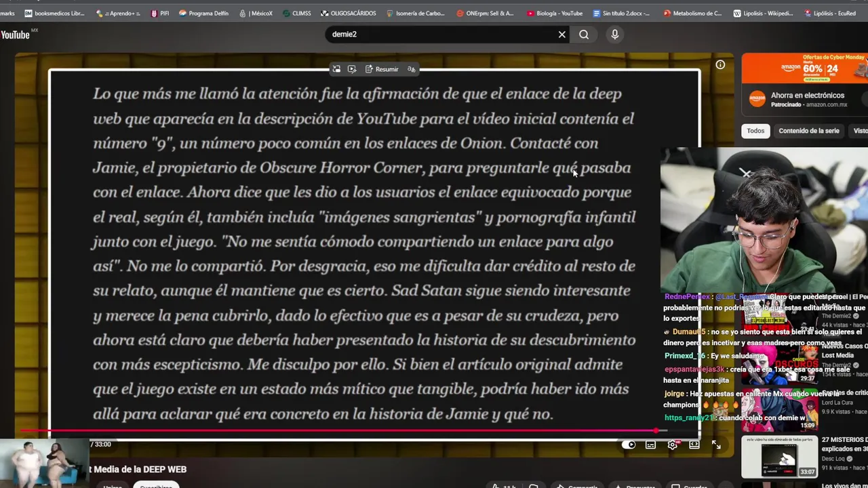The image size is (868, 488).
Task: Open YouTube home via logo
Action: (15, 35)
